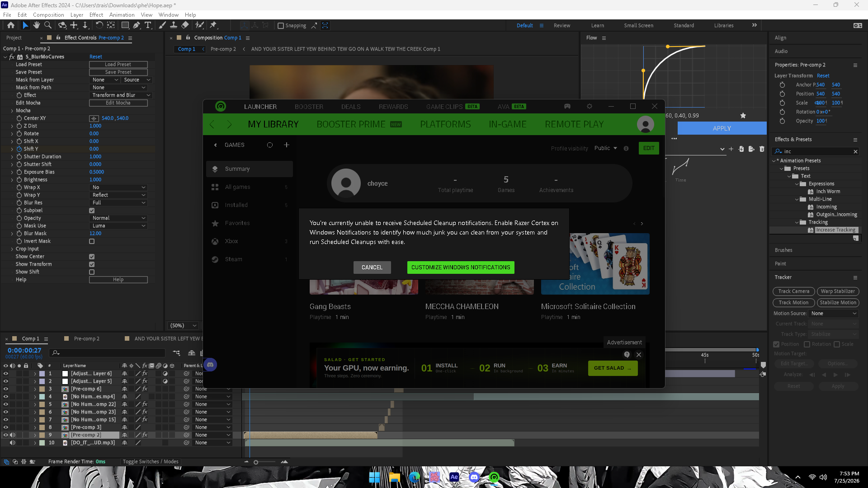Open Razer Cortex settings gear
The image size is (868, 488).
click(589, 107)
